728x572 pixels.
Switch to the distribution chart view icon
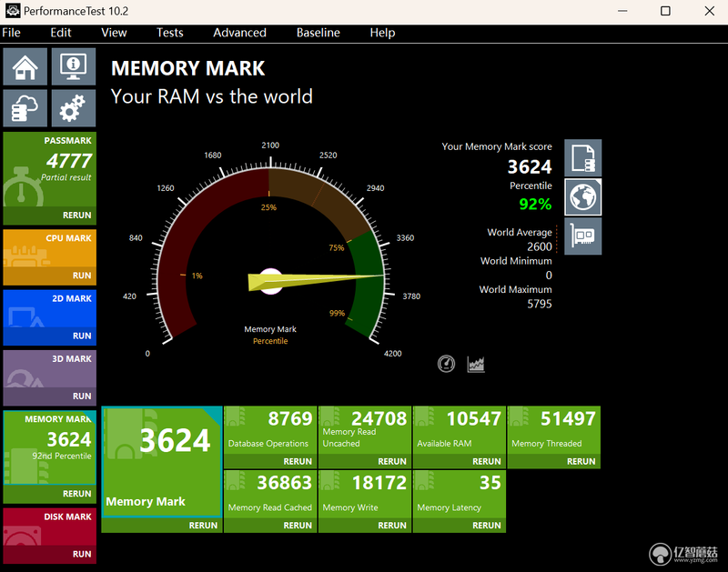476,364
